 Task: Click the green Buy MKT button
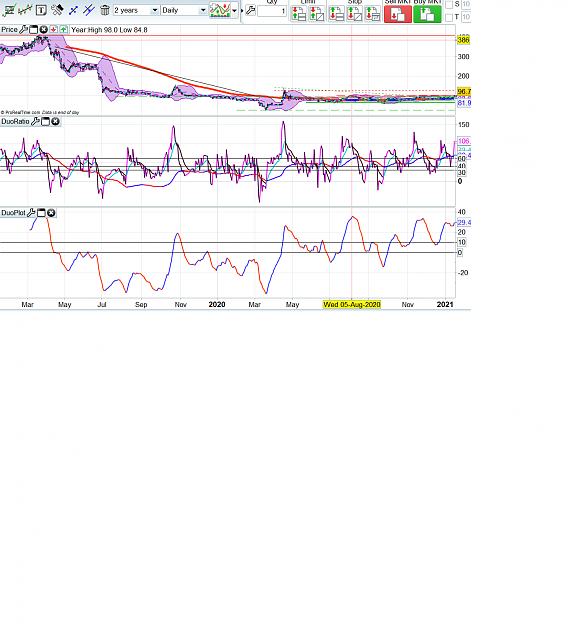[x=427, y=14]
